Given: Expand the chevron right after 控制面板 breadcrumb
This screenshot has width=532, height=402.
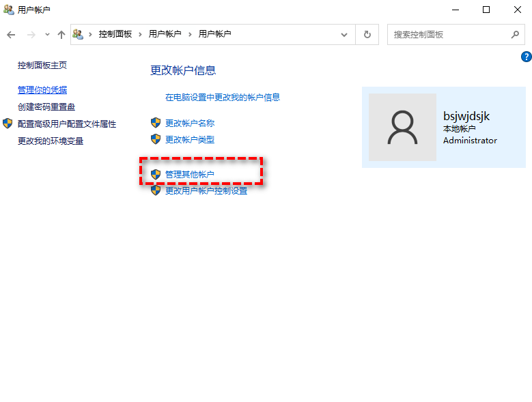Looking at the screenshot, I should tap(141, 34).
